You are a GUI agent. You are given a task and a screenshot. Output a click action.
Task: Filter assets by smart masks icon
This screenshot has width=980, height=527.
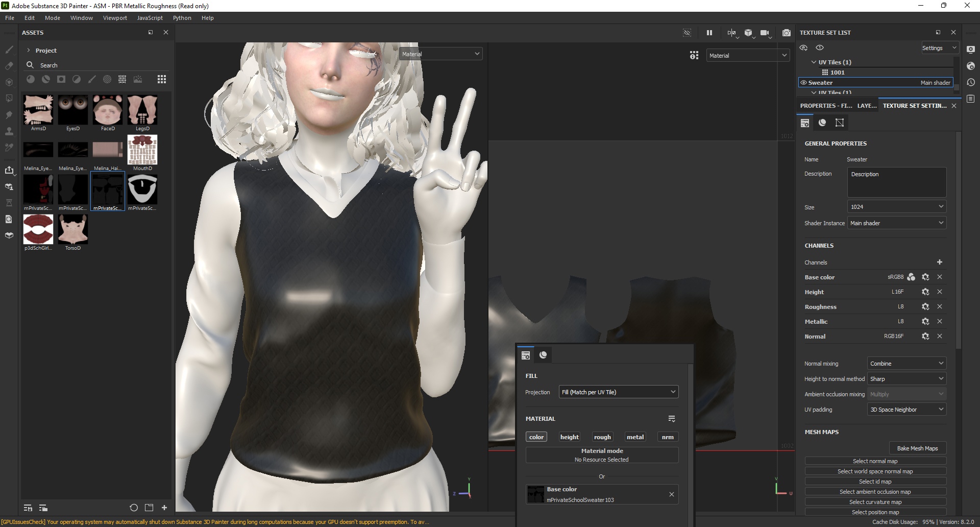61,79
